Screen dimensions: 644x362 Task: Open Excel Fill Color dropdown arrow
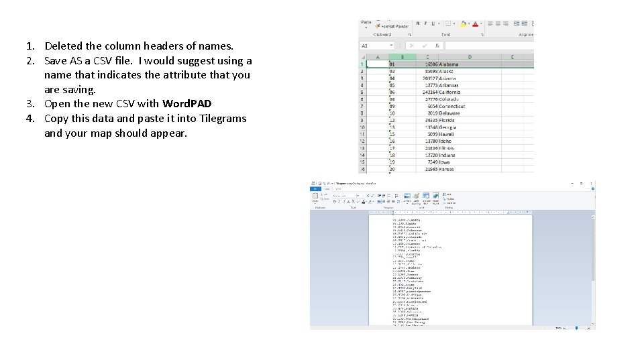point(469,24)
